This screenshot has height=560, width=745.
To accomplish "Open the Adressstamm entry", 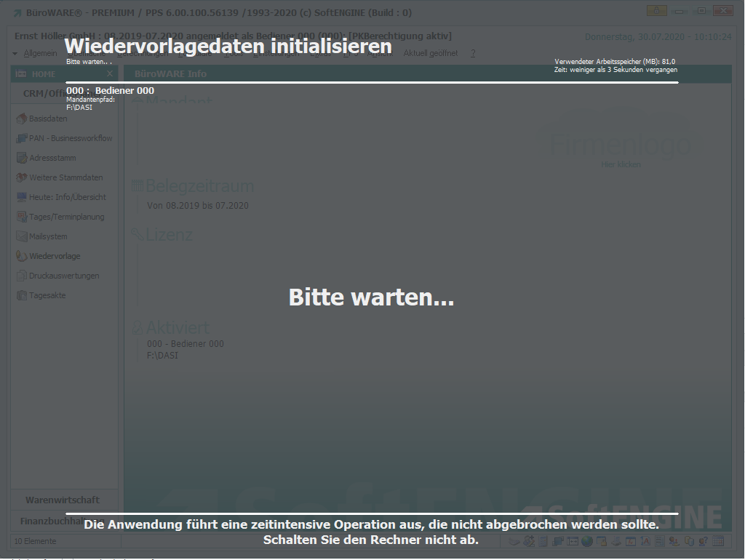I will pyautogui.click(x=52, y=158).
